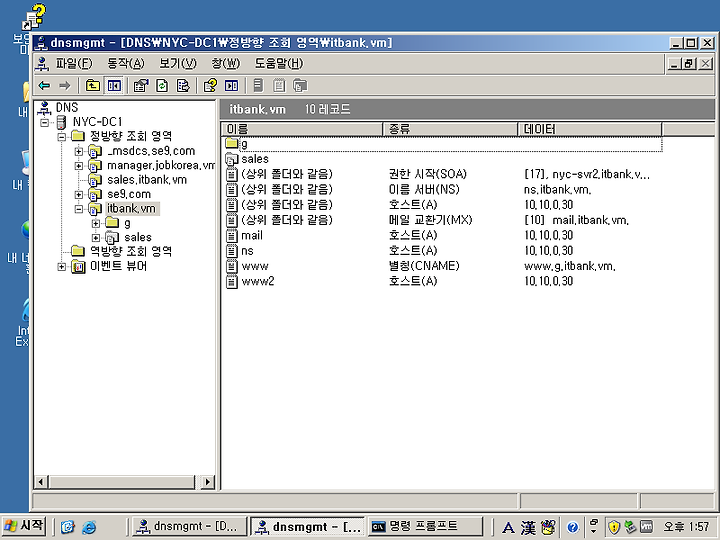
Task: Switch to first dnsmgmt taskbar window
Action: pyautogui.click(x=189, y=527)
